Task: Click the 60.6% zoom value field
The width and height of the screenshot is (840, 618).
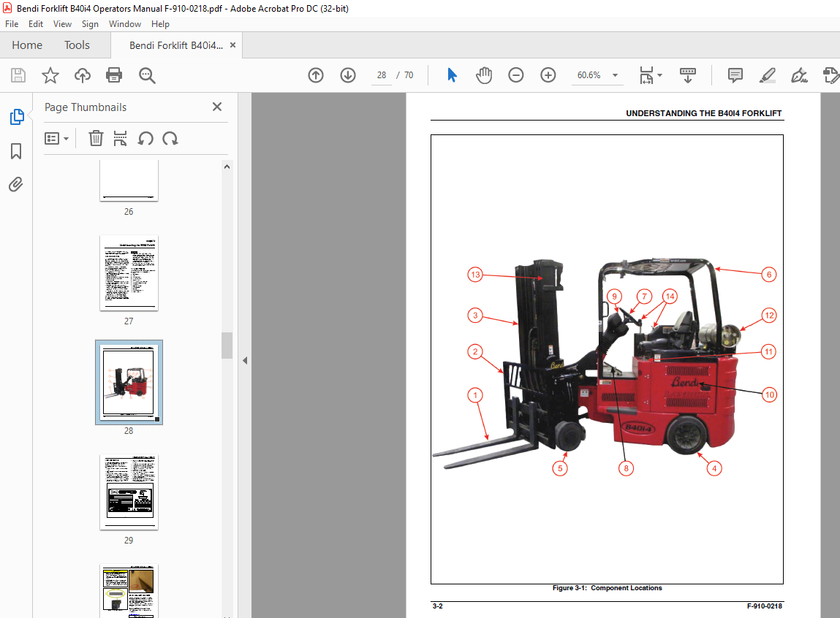Action: coord(589,75)
